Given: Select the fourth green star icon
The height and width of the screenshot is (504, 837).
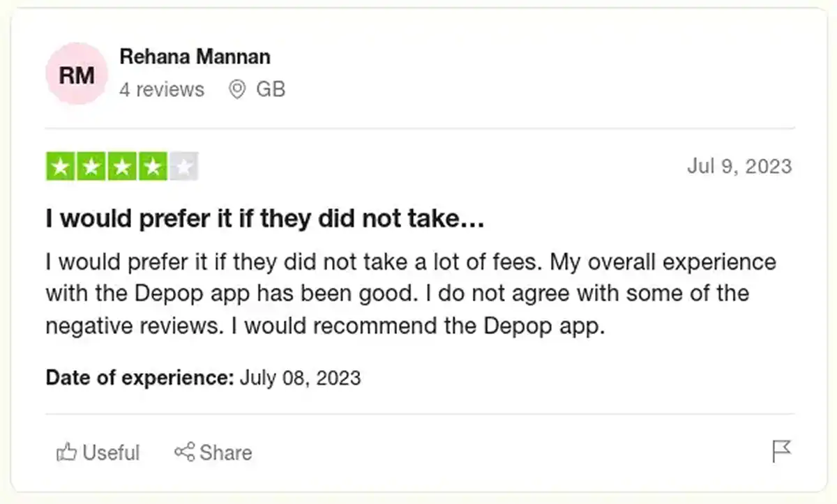Looking at the screenshot, I should click(x=152, y=166).
